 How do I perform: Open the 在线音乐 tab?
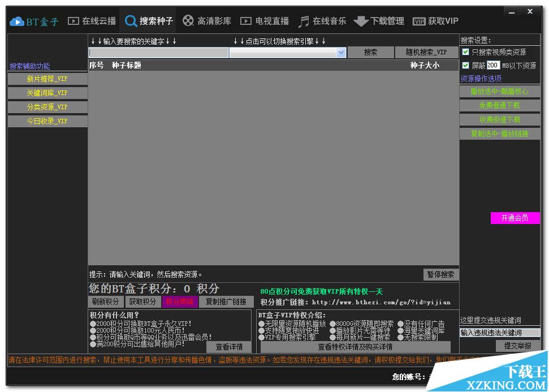[x=322, y=21]
